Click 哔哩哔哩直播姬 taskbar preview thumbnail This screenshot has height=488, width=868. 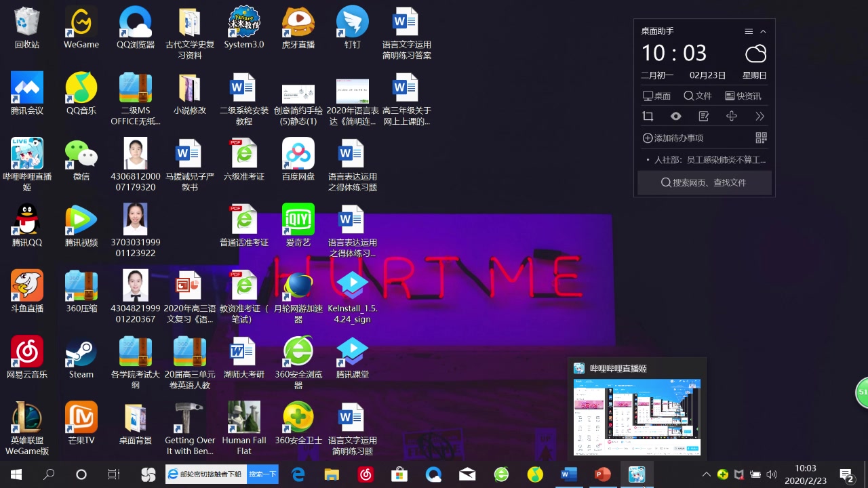[637, 417]
